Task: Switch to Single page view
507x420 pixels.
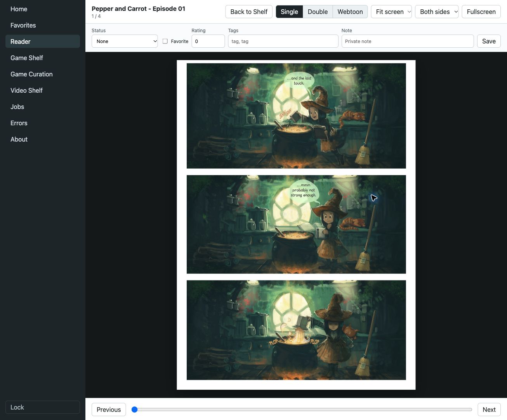Action: [x=289, y=12]
